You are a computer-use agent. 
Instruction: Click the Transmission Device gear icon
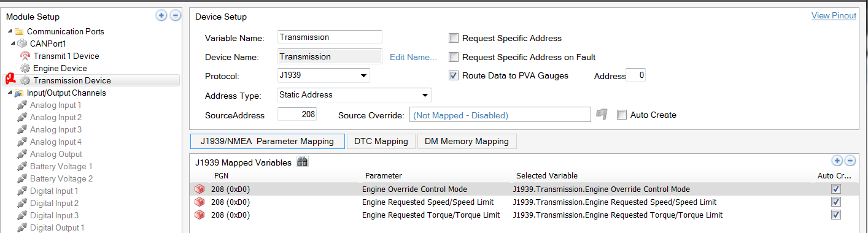tap(25, 80)
